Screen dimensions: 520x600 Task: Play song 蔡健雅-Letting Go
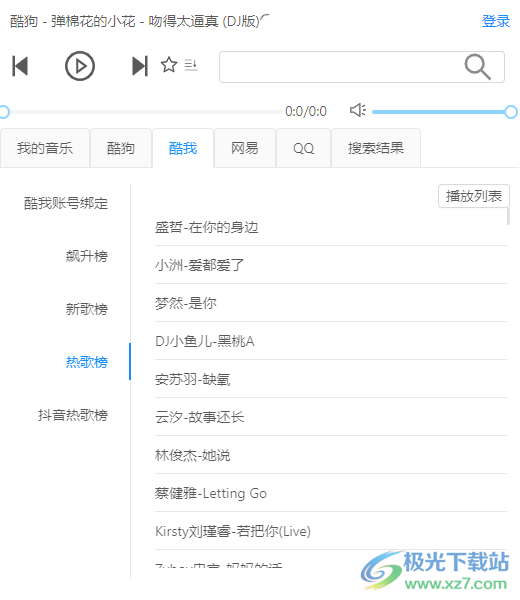[x=331, y=493]
